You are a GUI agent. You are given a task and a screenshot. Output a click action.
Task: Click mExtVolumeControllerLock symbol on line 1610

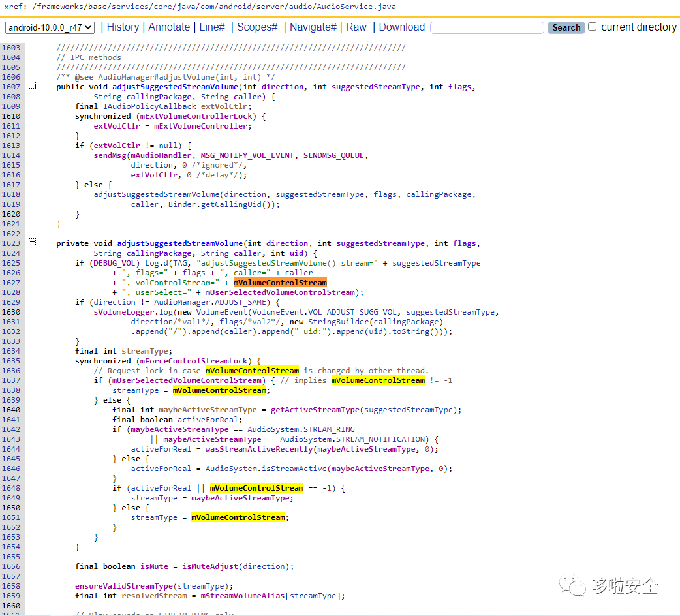tap(196, 116)
